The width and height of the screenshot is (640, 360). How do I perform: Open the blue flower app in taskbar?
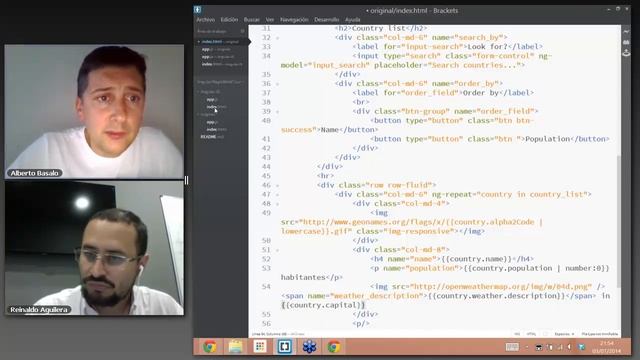(309, 347)
